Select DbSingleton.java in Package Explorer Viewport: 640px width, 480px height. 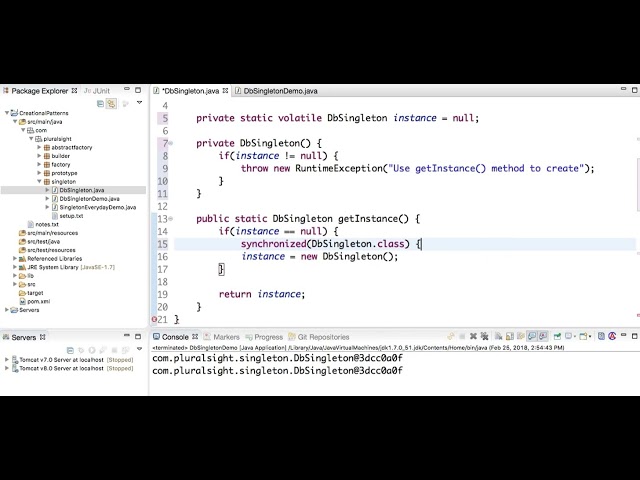tap(82, 190)
